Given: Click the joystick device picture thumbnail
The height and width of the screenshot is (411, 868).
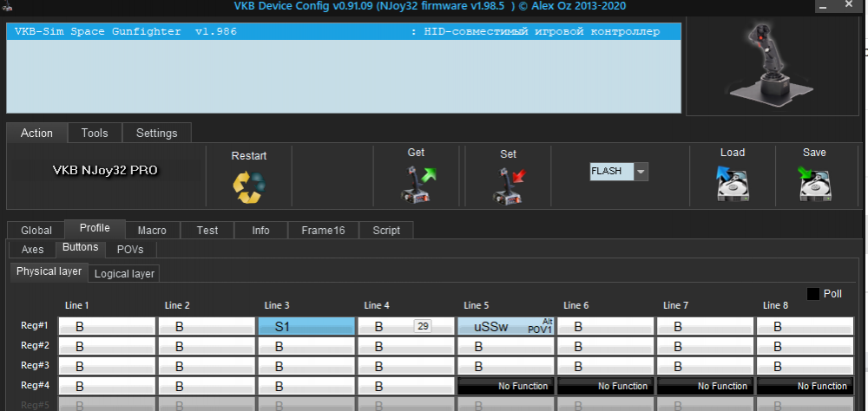Looking at the screenshot, I should click(x=772, y=65).
